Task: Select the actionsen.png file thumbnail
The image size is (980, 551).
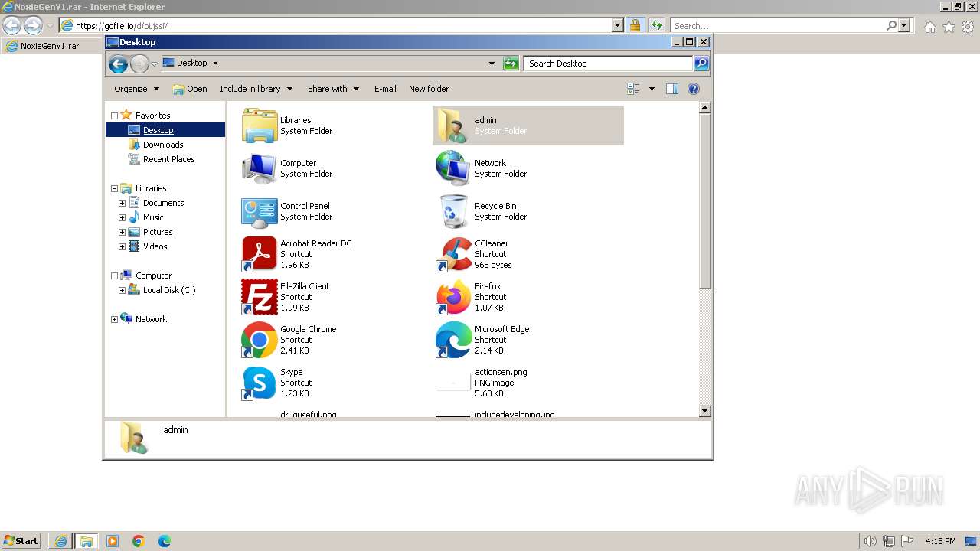Action: tap(454, 382)
